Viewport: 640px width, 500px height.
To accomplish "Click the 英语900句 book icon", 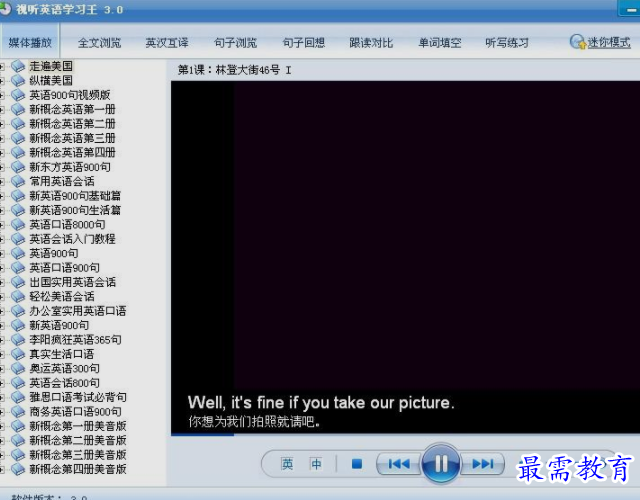I will coord(18,253).
